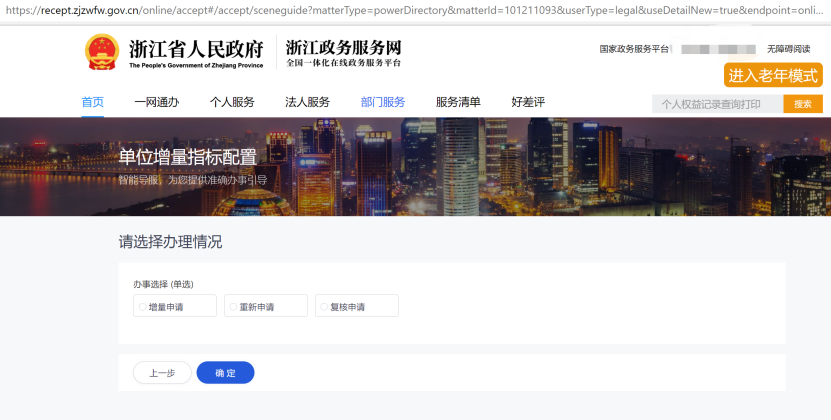Image resolution: width=831 pixels, height=420 pixels.
Task: Open the 个人服务 navigation menu
Action: pos(232,102)
